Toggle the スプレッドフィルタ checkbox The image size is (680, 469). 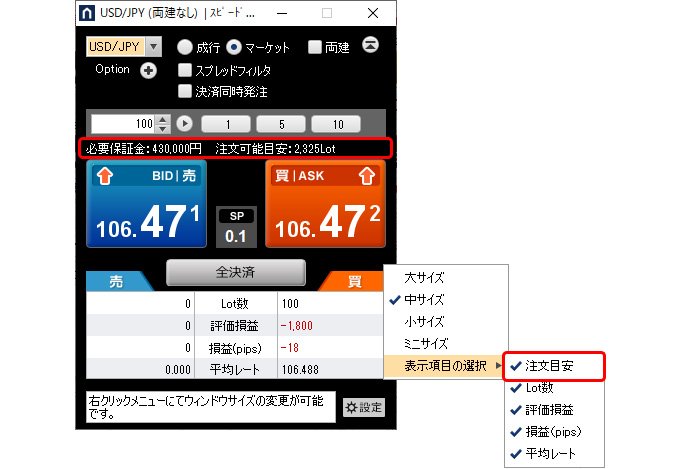pos(185,70)
